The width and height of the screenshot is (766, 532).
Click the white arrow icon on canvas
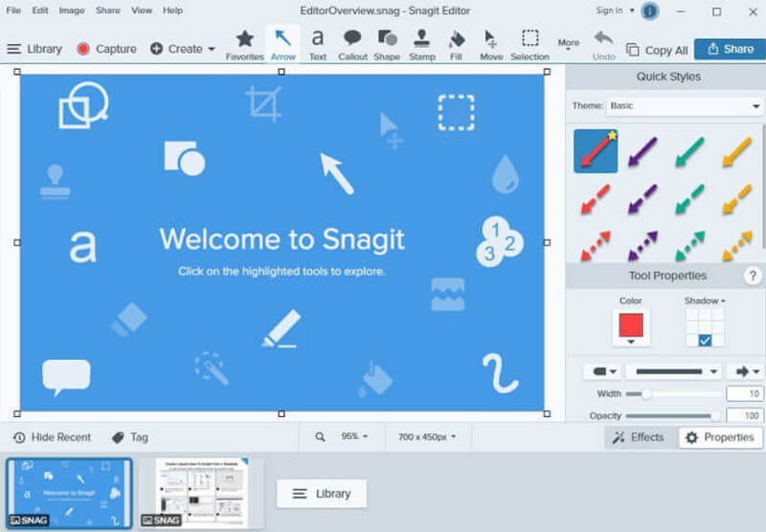[337, 173]
